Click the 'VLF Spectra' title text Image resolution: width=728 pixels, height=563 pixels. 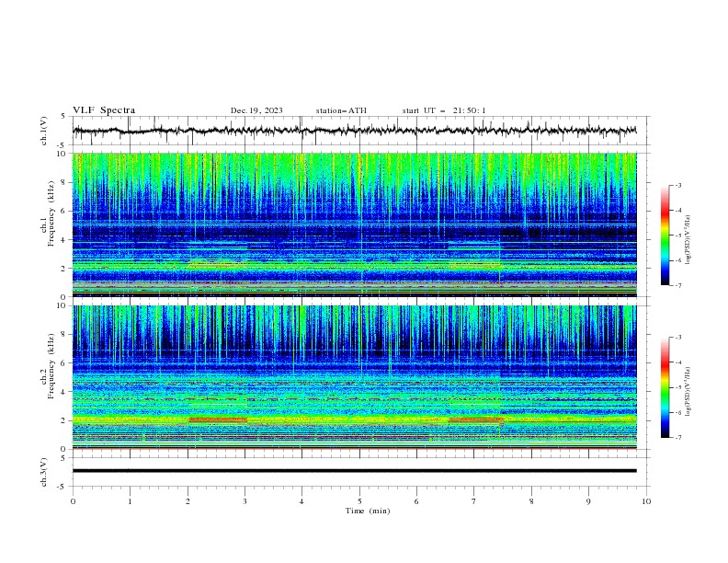tap(104, 110)
